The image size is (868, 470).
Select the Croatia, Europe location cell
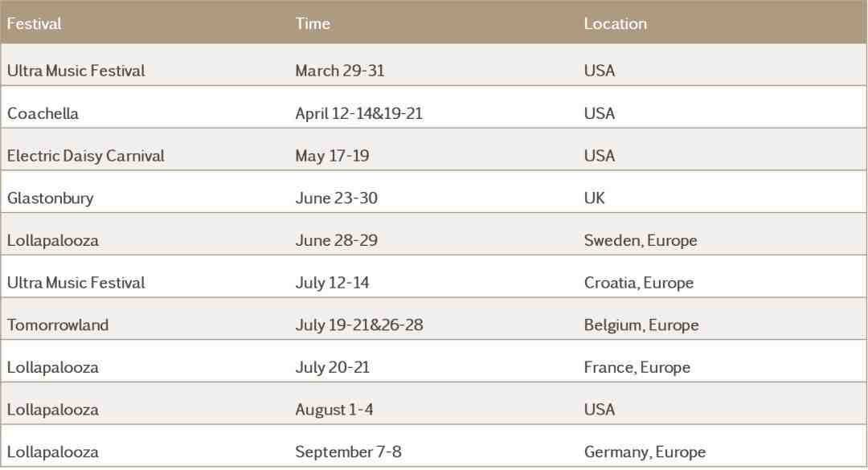638,283
